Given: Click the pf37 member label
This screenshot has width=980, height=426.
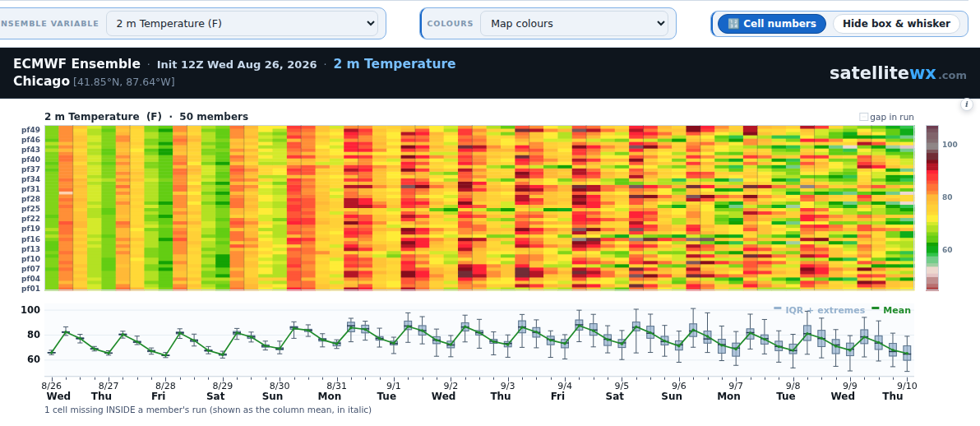Looking at the screenshot, I should (x=32, y=169).
